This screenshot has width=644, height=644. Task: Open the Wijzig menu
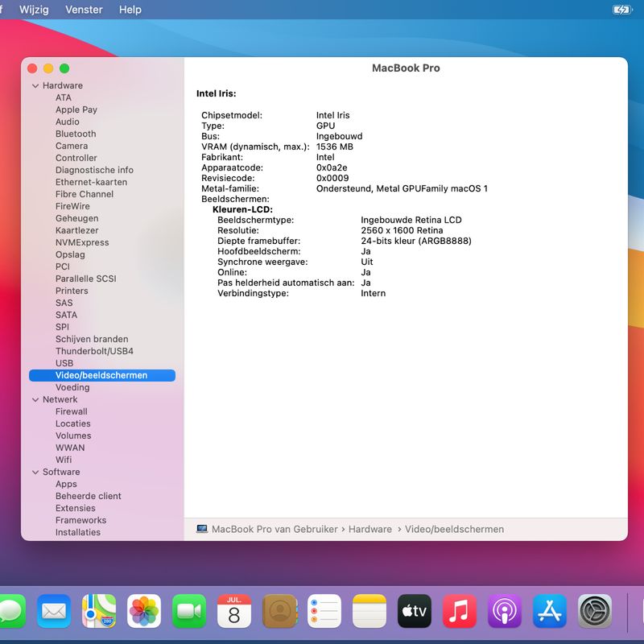click(x=34, y=10)
